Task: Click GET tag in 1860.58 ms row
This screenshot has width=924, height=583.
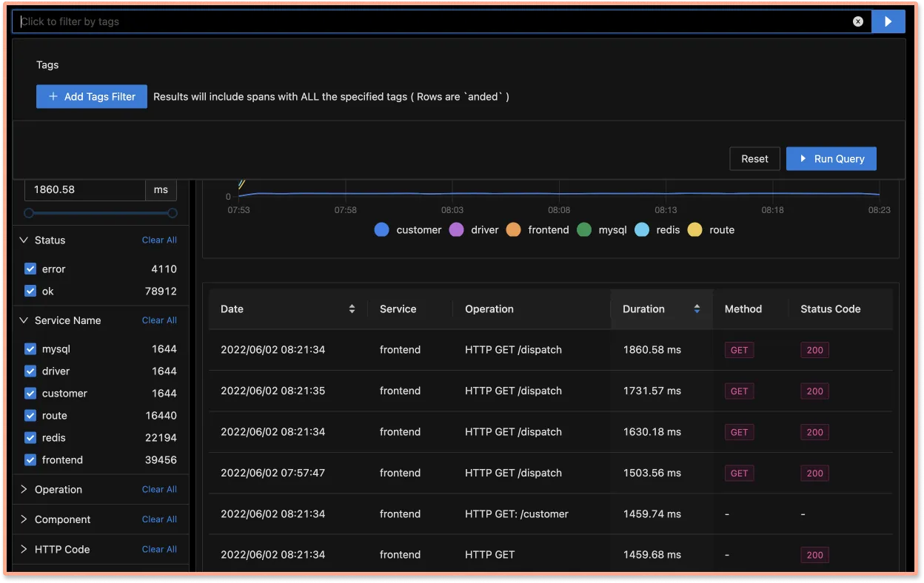Action: pyautogui.click(x=739, y=350)
